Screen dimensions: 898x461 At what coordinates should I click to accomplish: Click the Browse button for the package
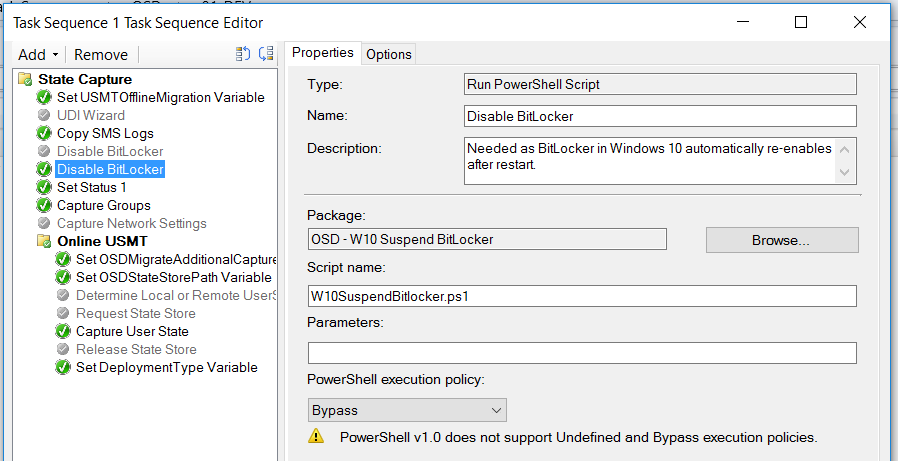point(782,240)
